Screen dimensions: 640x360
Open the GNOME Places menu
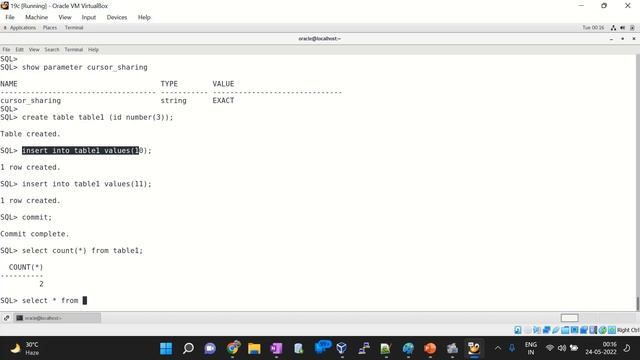pyautogui.click(x=50, y=28)
